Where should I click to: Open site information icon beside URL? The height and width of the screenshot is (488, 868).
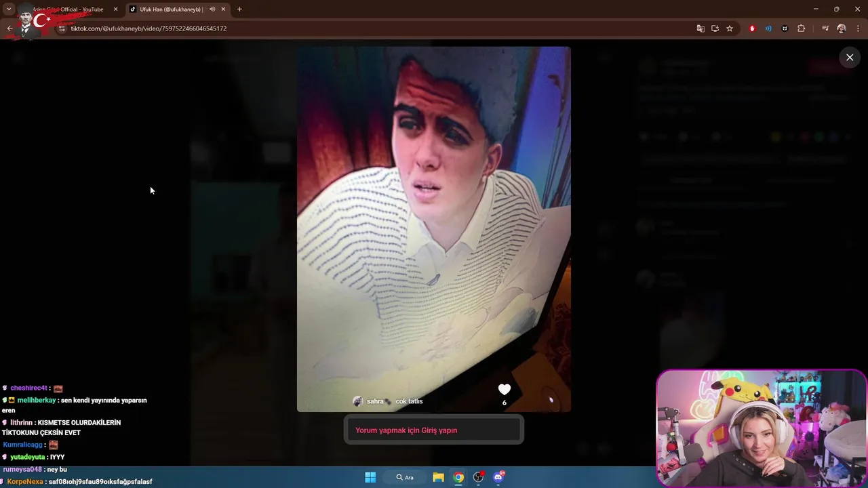(62, 28)
